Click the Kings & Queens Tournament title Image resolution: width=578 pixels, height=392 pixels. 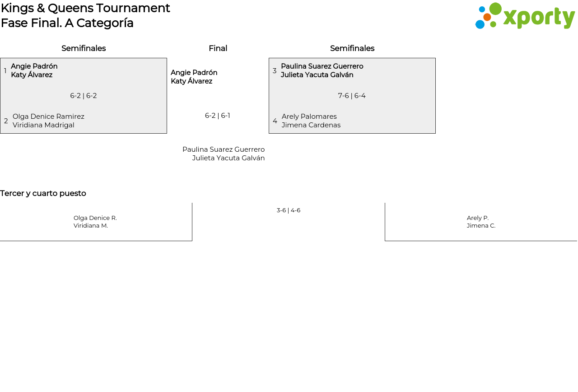coord(85,8)
